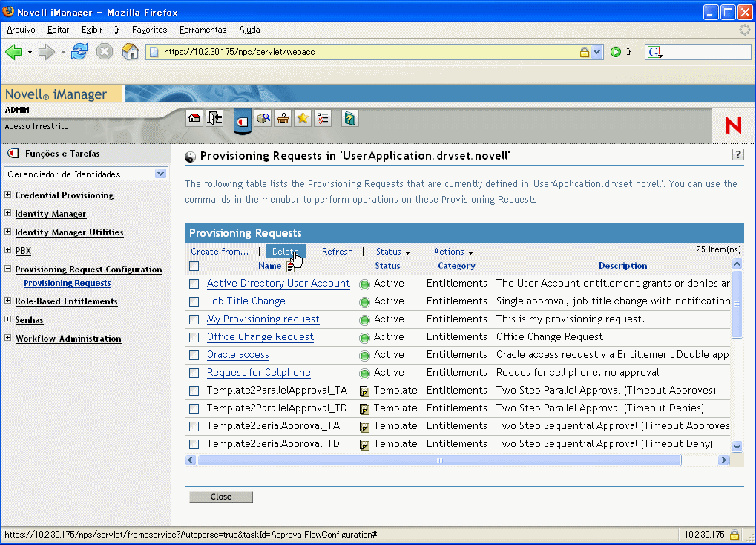756x545 pixels.
Task: Open the Provisioning Requests sidebar link
Action: (68, 283)
